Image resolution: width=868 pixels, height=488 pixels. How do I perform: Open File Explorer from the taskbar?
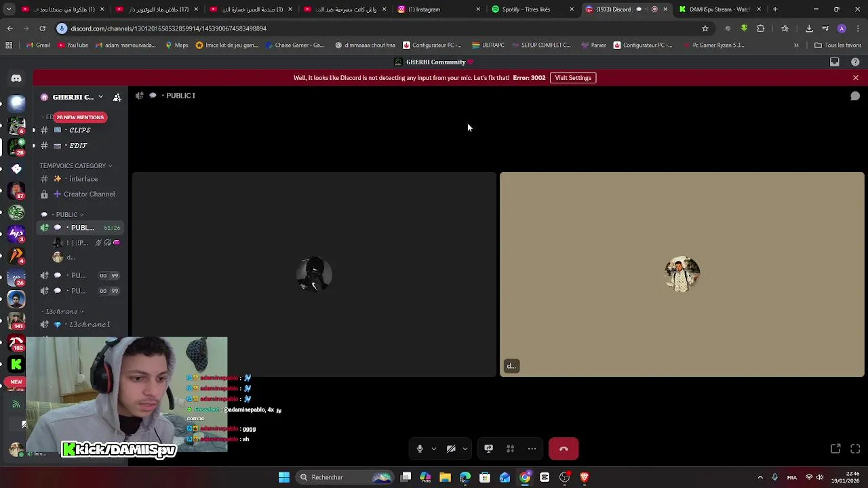tap(445, 477)
